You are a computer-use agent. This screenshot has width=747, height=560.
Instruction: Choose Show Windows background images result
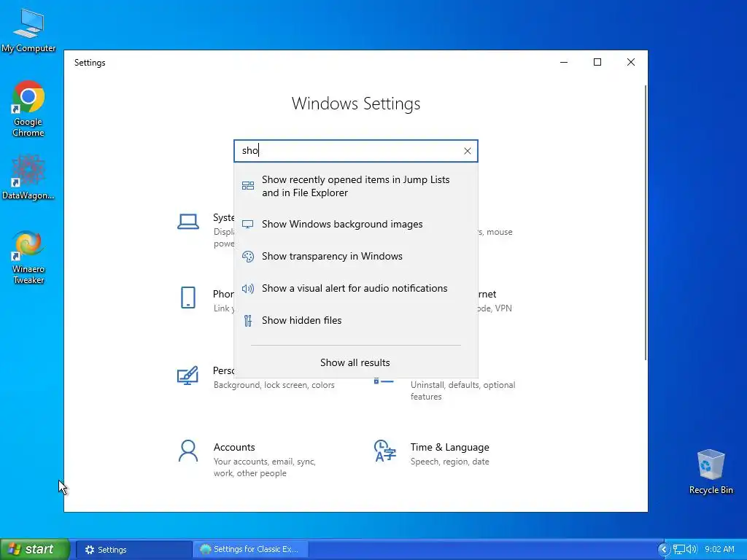point(356,225)
